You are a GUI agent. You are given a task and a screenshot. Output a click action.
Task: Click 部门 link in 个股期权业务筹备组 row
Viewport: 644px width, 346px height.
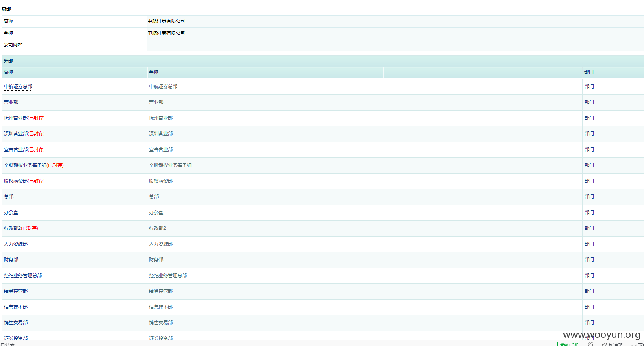[x=589, y=165]
